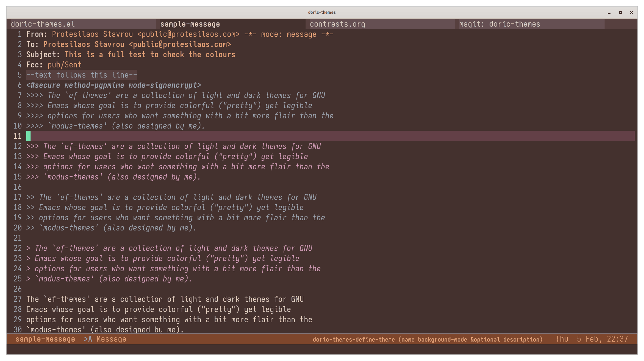Click line number 16 in the gutter

coord(17,187)
